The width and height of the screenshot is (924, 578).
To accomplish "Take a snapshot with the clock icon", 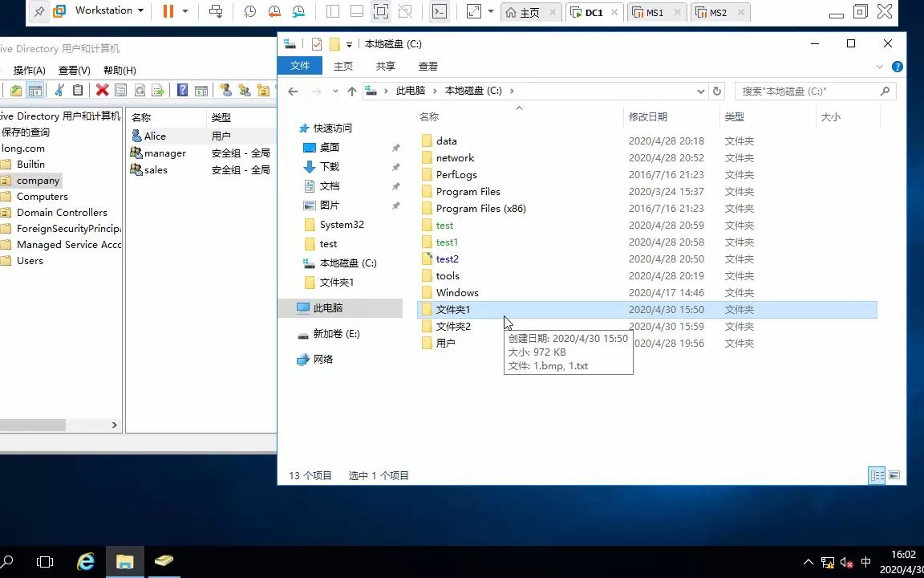I will click(250, 11).
